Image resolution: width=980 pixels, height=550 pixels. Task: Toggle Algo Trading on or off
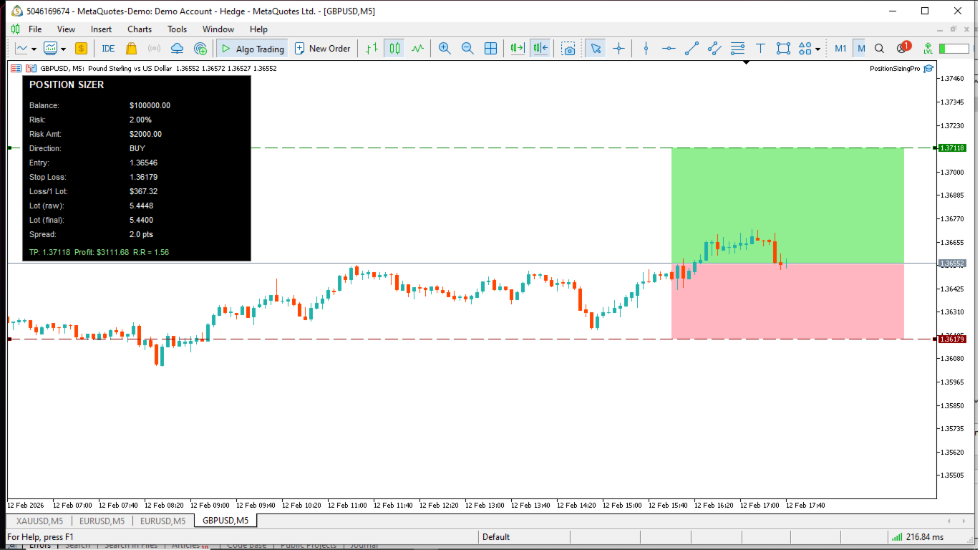tap(252, 49)
